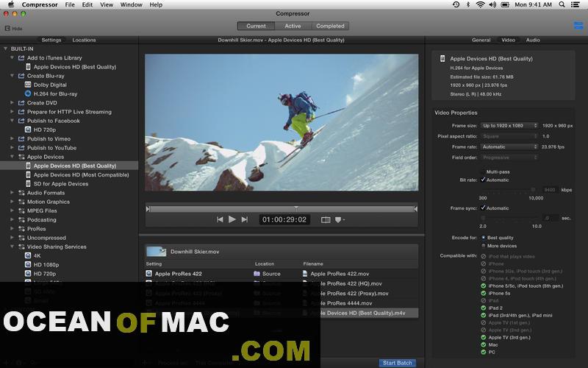The height and width of the screenshot is (368, 588).
Task: Click the Apple ProRes 422 setting icon in batch
Action: (149, 274)
